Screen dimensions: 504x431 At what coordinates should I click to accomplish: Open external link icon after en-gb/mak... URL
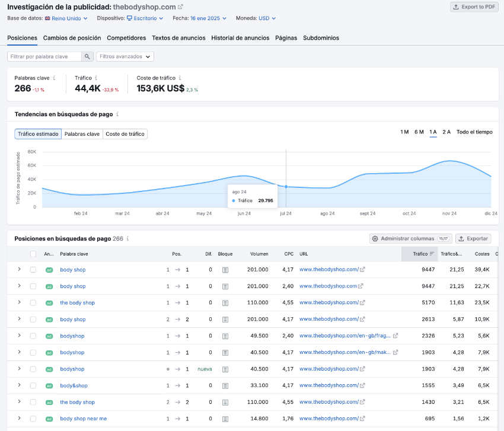pyautogui.click(x=395, y=352)
